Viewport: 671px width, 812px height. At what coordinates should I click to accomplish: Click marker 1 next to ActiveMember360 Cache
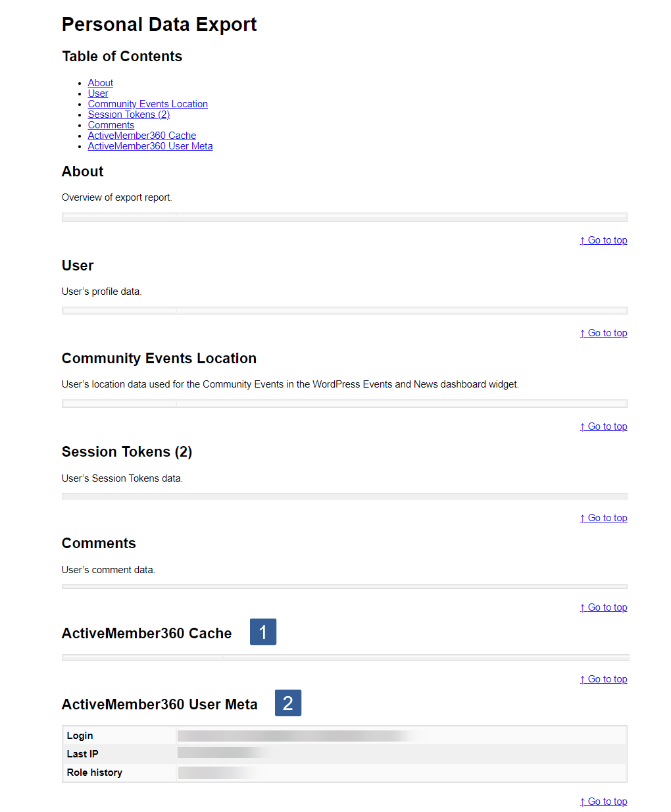tap(262, 632)
